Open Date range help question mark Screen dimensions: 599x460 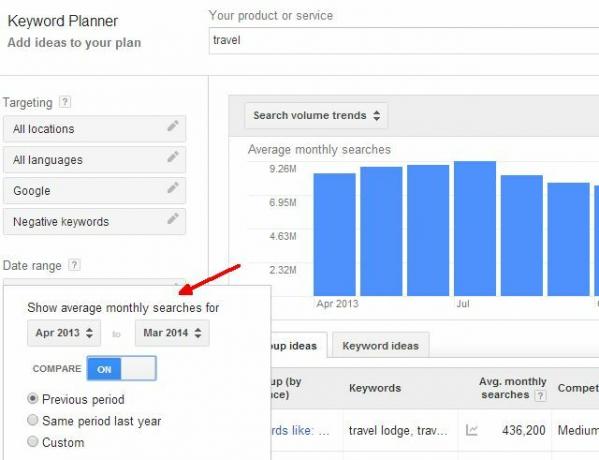(74, 265)
